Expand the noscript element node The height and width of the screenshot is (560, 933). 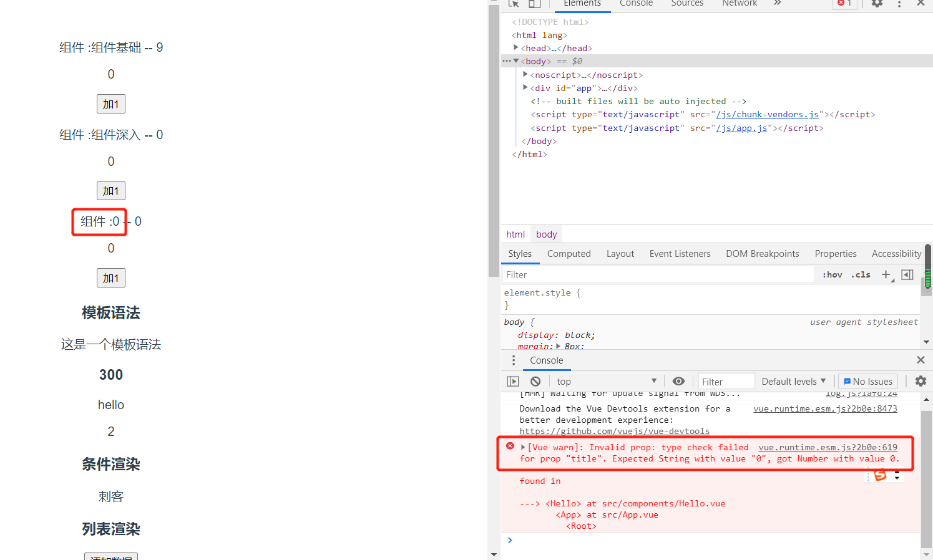[x=525, y=74]
